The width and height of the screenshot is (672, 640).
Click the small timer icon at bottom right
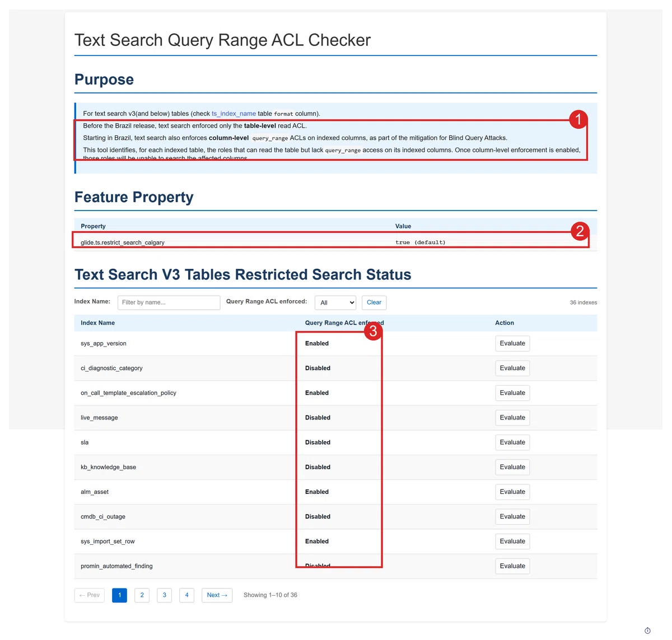647,630
